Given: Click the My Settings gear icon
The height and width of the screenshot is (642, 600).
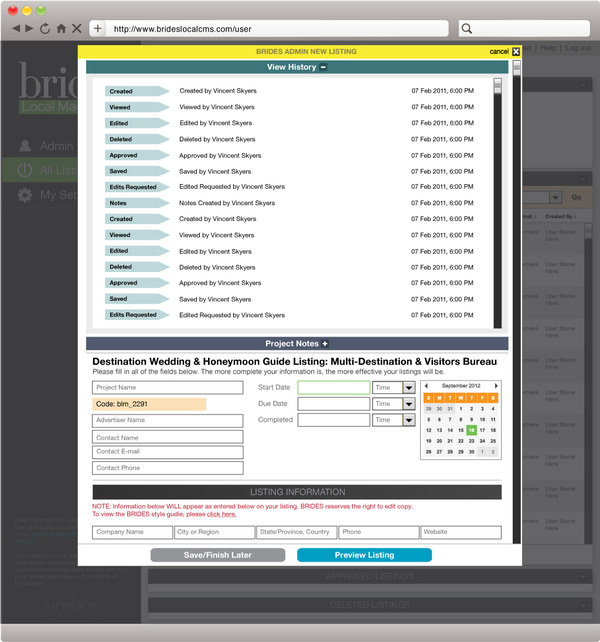Looking at the screenshot, I should (x=25, y=195).
